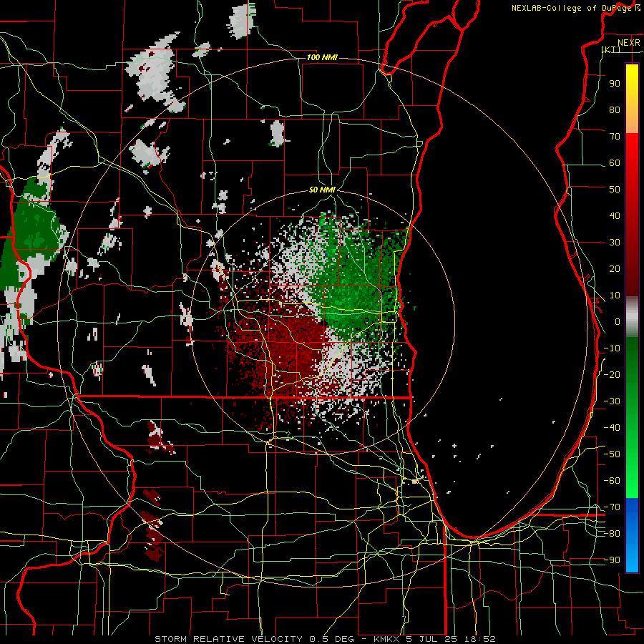Click the positive 30 scale value

pos(615,243)
